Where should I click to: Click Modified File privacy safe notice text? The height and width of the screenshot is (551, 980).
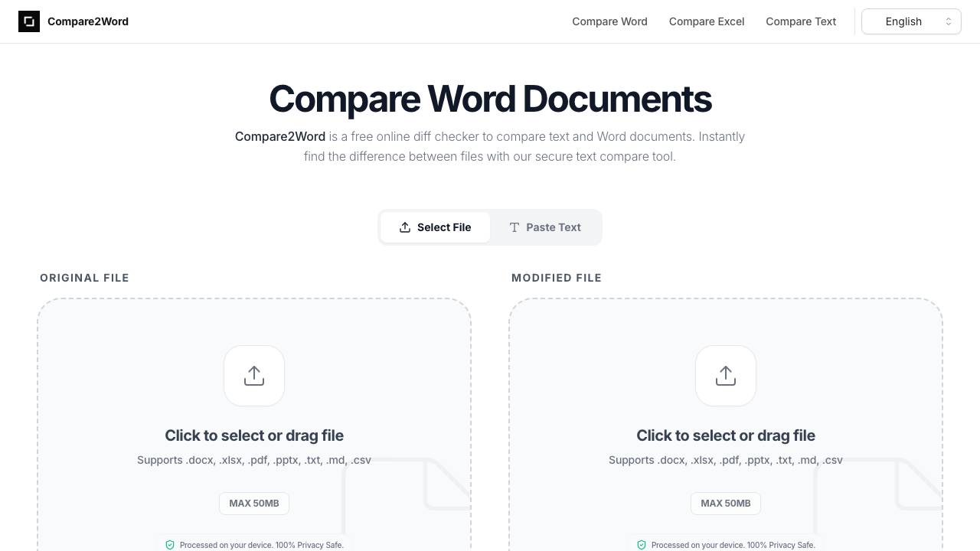(733, 545)
